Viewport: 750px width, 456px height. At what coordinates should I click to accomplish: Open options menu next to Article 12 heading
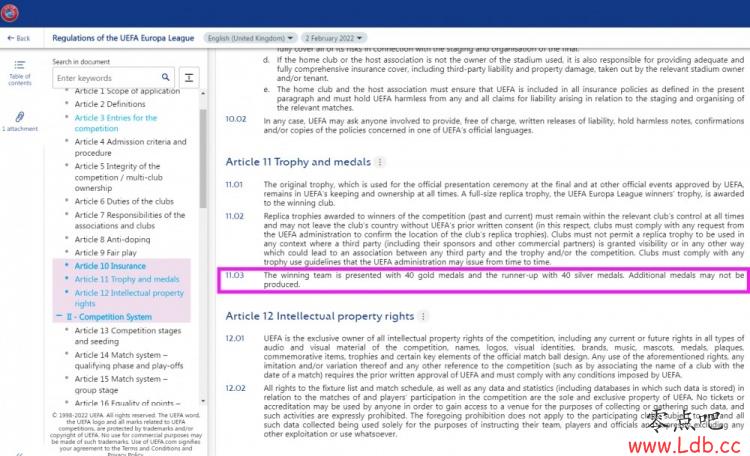click(423, 316)
